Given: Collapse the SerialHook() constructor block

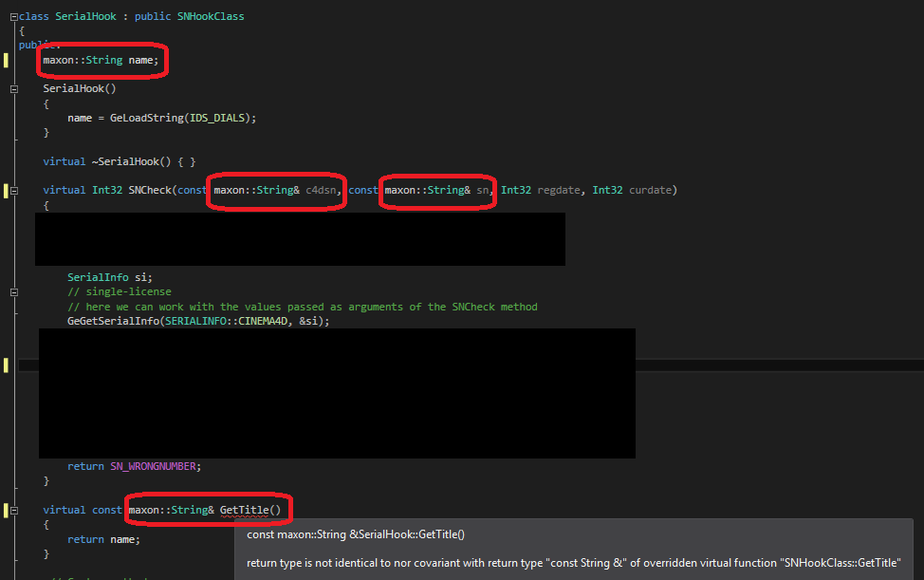Looking at the screenshot, I should pos(13,89).
